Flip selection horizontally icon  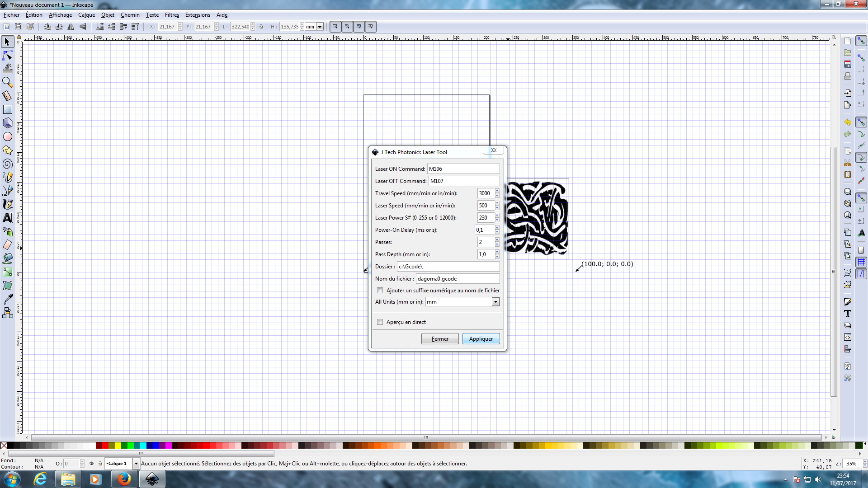point(71,27)
